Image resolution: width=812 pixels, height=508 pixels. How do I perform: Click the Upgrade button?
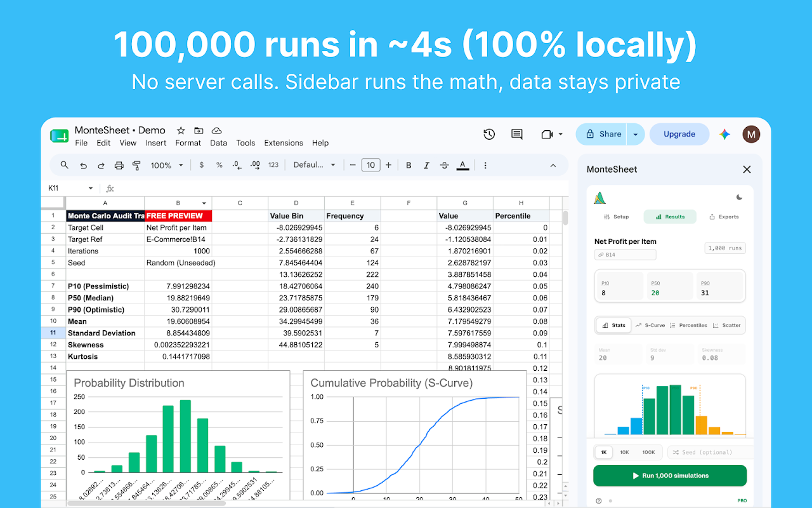[679, 134]
